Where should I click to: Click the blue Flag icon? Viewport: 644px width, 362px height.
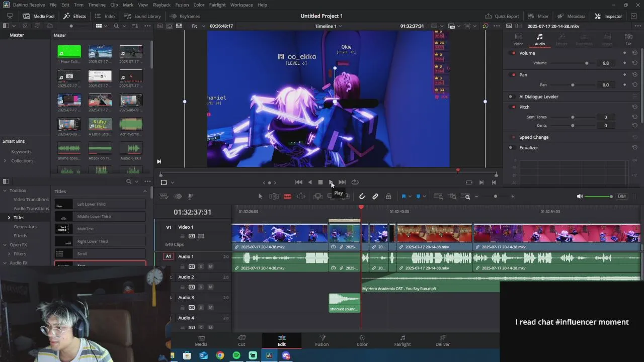click(x=404, y=197)
